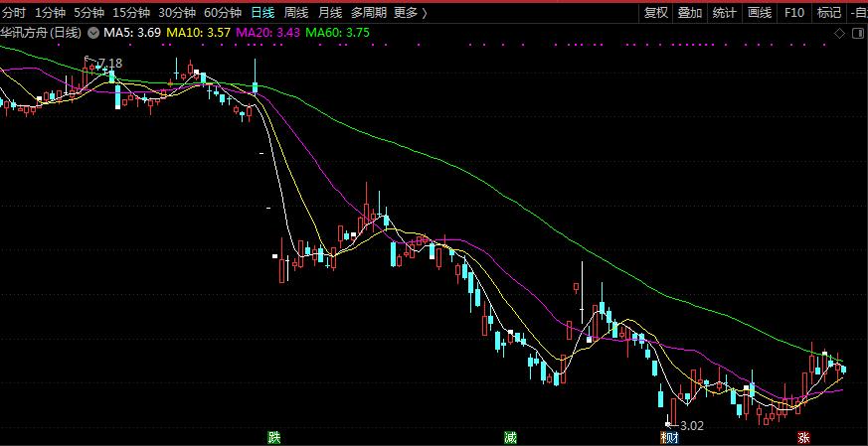
Task: Click the 华讯方舟(日线) stock title
Action: [x=41, y=33]
